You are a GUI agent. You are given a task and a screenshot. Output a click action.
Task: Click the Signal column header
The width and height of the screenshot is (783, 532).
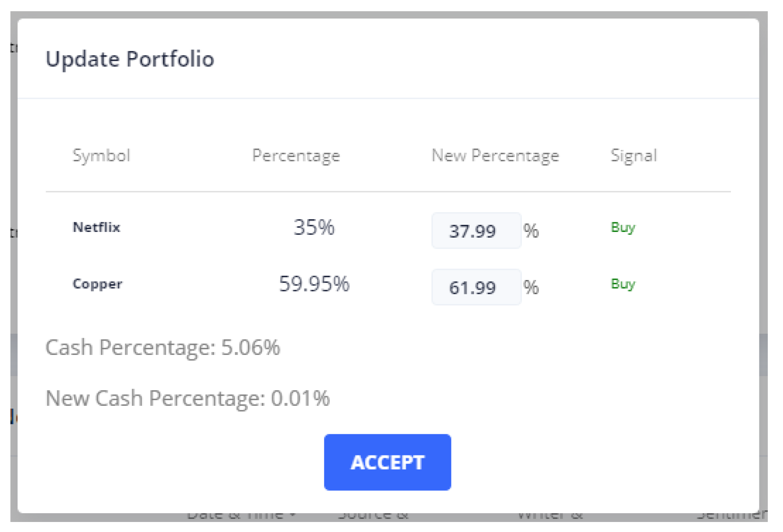tap(634, 155)
